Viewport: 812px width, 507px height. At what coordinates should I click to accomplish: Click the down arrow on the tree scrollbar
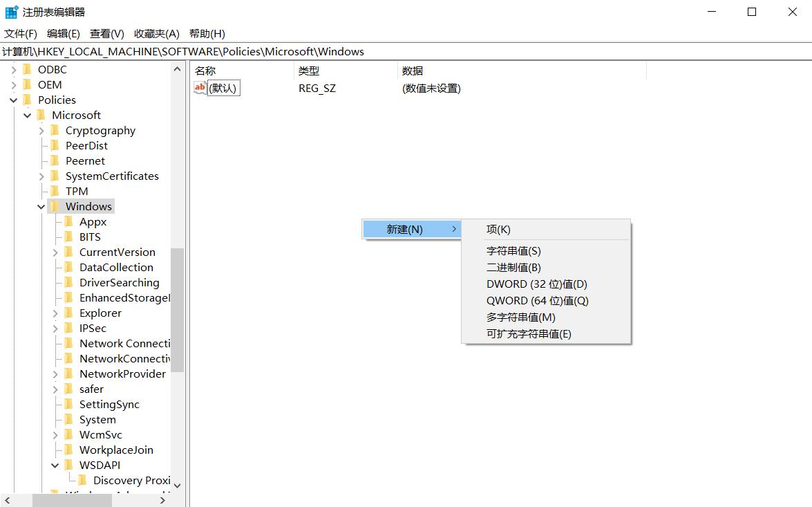click(178, 486)
